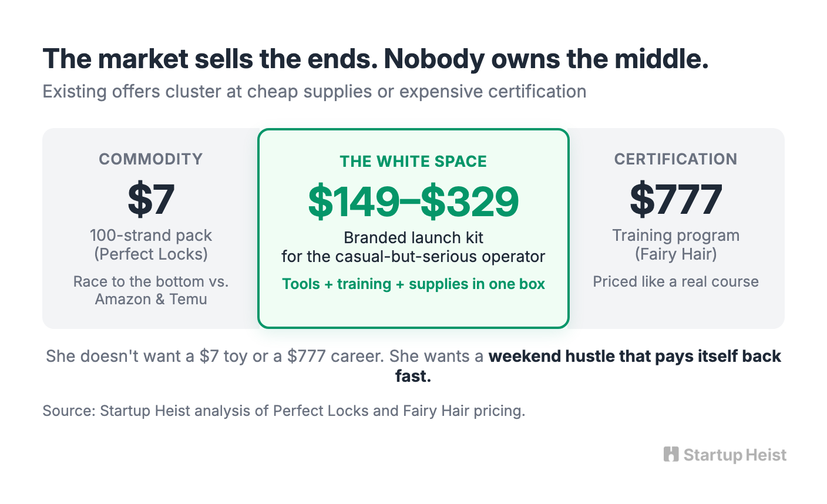The width and height of the screenshot is (827, 504).
Task: Select the 100-strand pack (Perfect Locks) text
Action: [151, 244]
